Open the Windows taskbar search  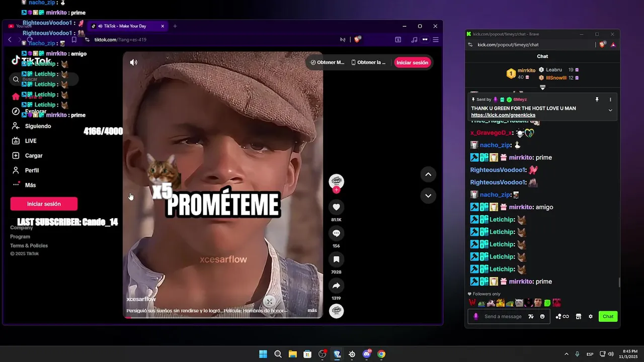pos(278,354)
